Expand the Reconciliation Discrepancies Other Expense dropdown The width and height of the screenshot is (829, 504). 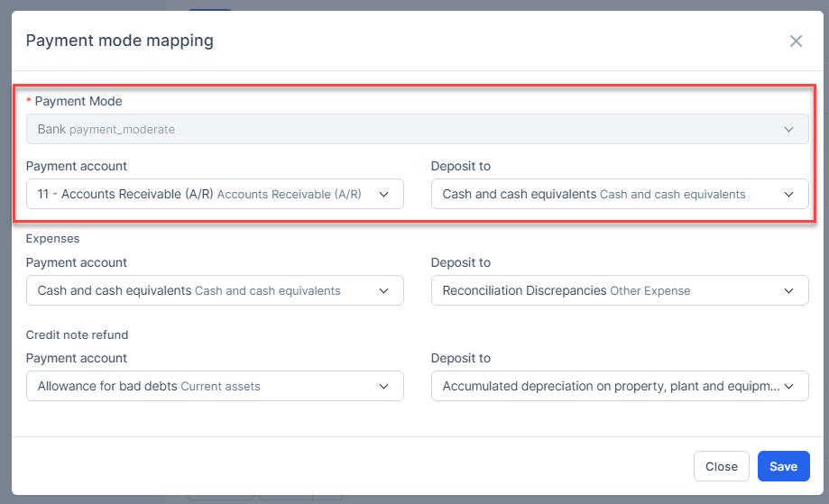604,290
